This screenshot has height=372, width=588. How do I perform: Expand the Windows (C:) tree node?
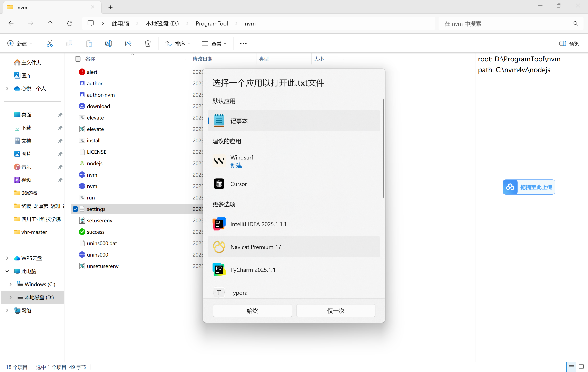click(x=10, y=284)
